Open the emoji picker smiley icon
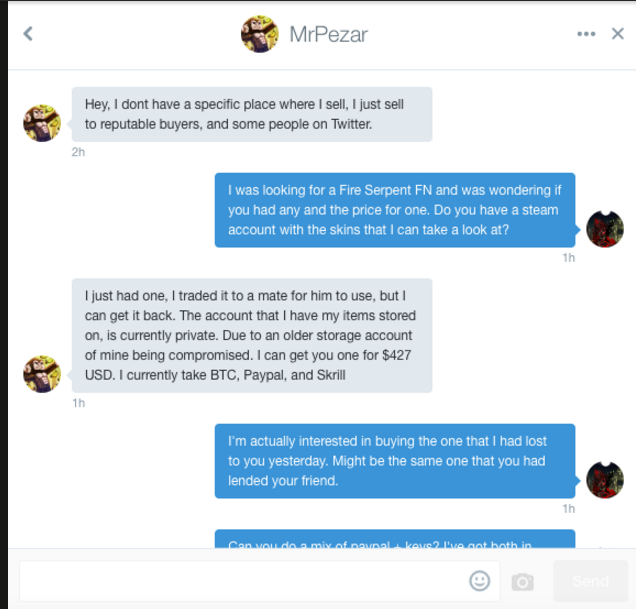The height and width of the screenshot is (609, 636). click(x=480, y=581)
